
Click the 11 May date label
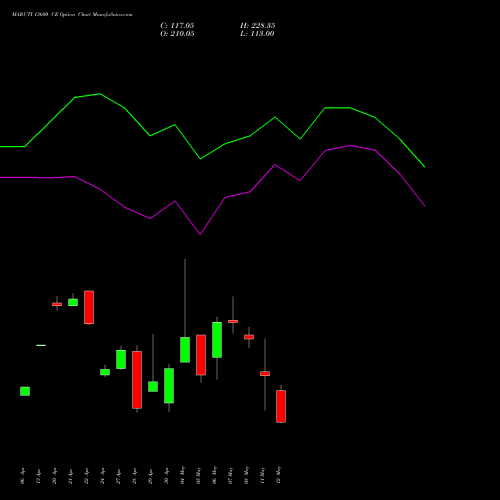(263, 475)
